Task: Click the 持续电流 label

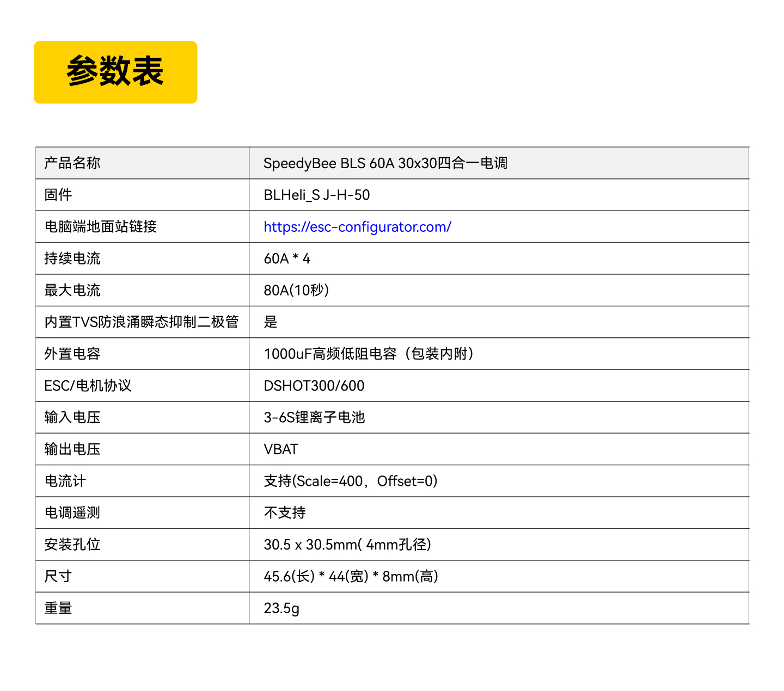Action: coord(72,258)
